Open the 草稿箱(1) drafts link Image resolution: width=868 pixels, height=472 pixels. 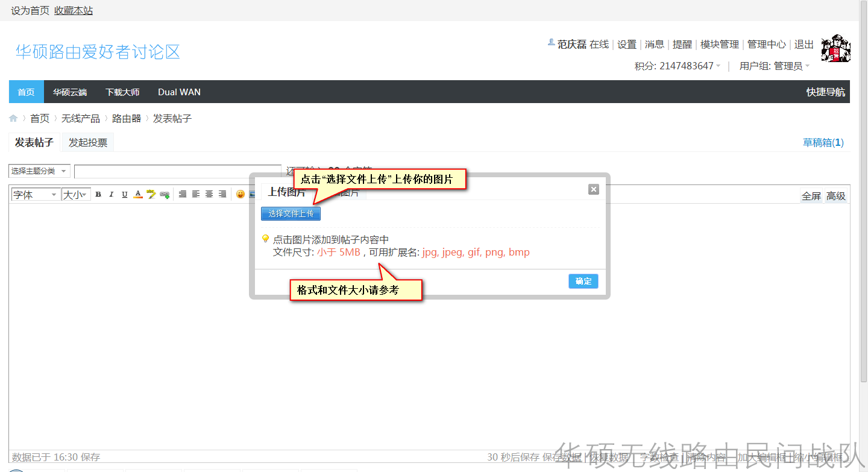(x=823, y=142)
